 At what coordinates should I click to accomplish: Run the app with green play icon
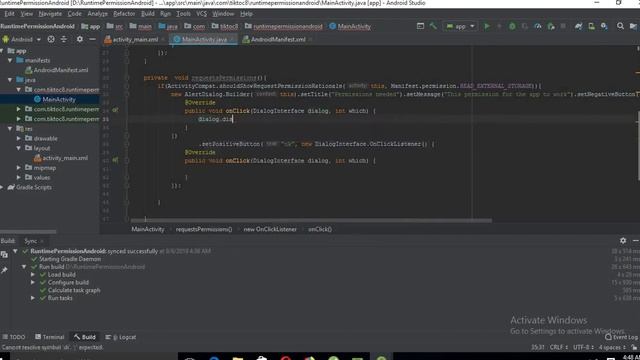tap(487, 26)
